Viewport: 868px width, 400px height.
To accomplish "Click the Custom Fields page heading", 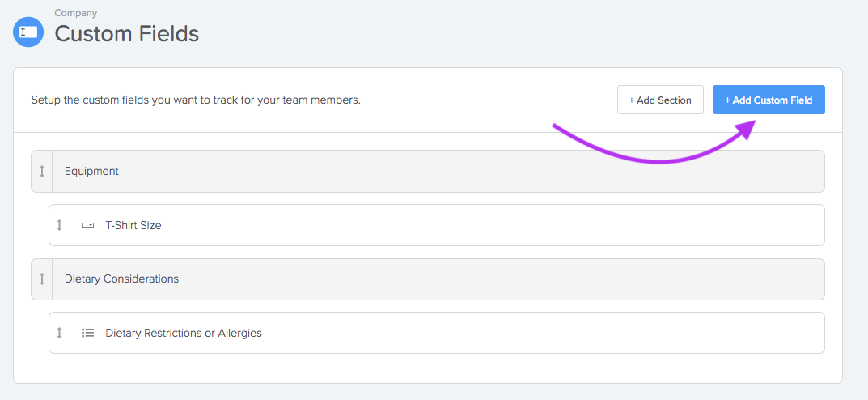I will pos(127,34).
